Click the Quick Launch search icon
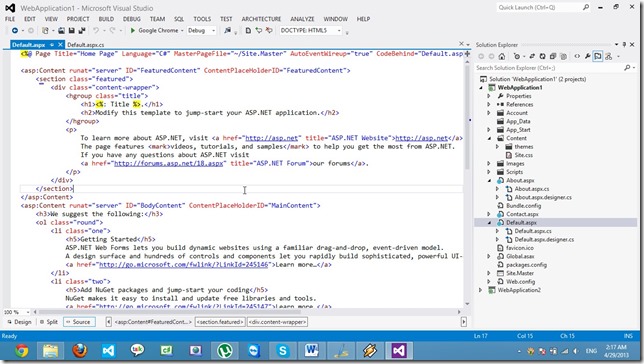The height and width of the screenshot is (364, 644). pos(586,7)
